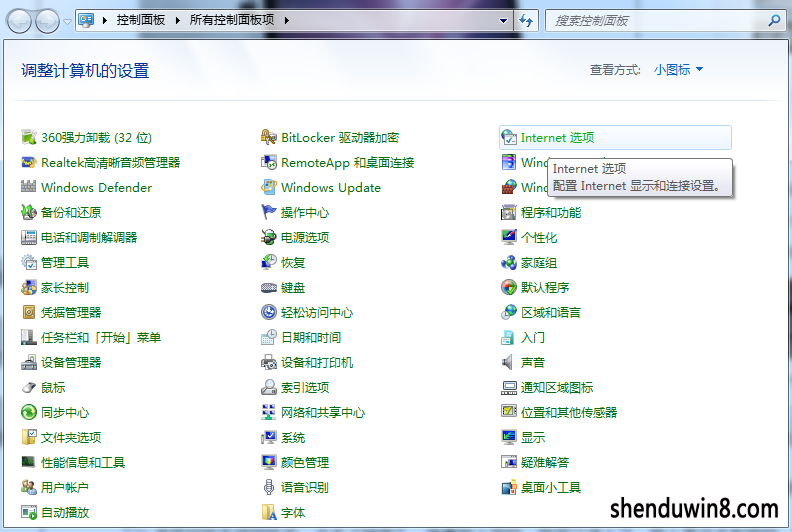Click control panel icon in address bar

point(86,20)
